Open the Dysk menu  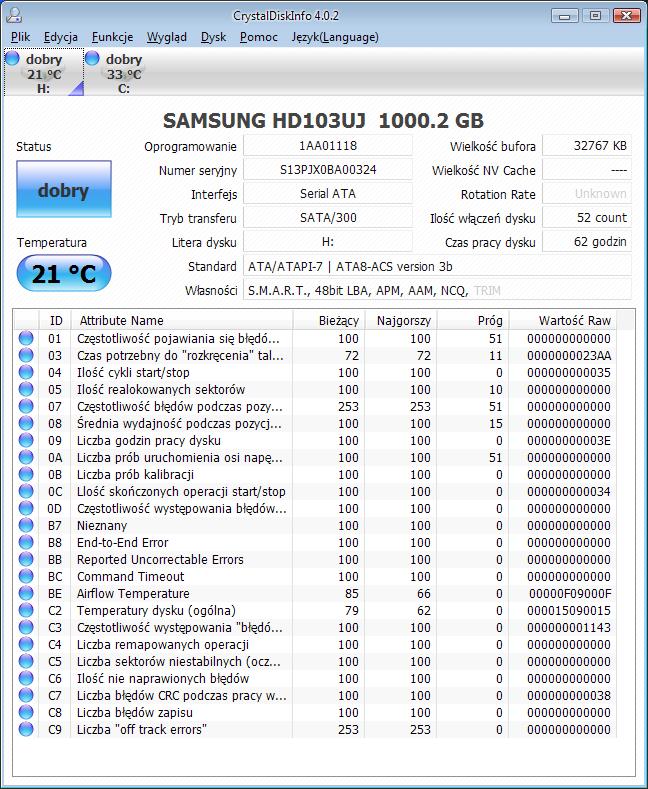tap(213, 37)
